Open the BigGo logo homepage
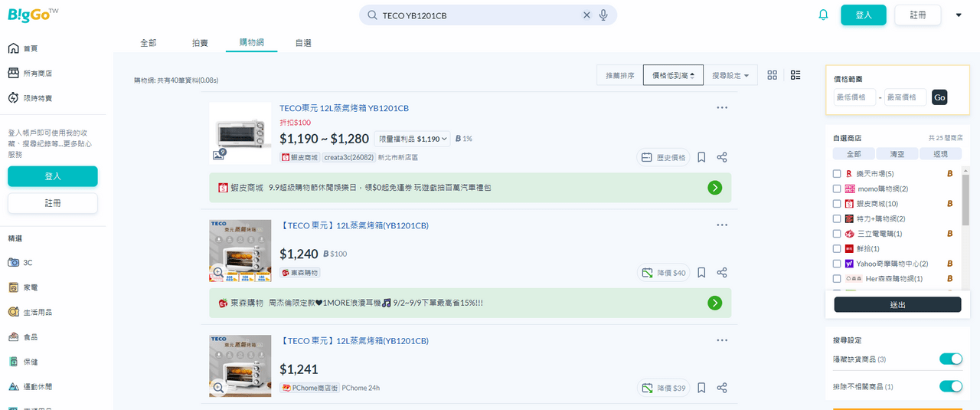The width and height of the screenshot is (980, 410). (32, 15)
